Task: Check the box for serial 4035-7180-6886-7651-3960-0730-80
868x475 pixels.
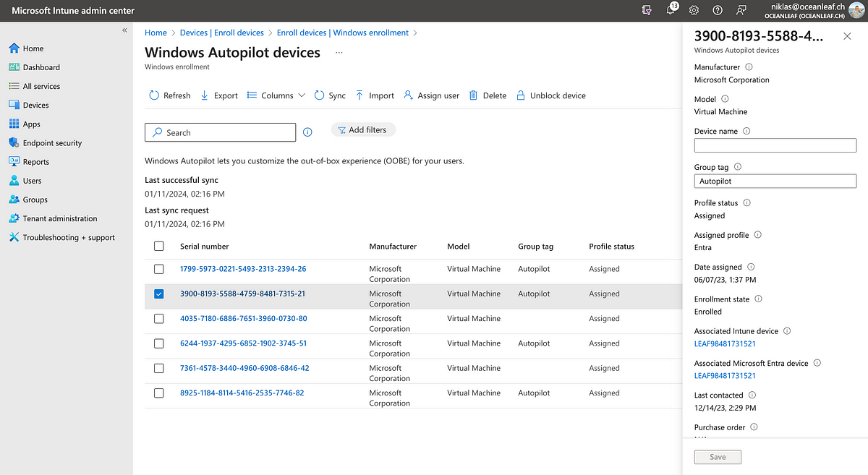Action: 159,319
